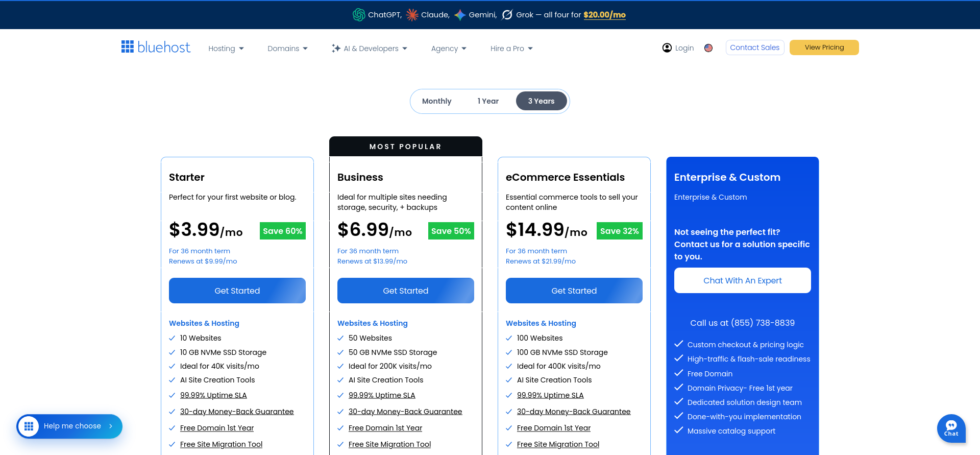Click Chat With An Expert button
The width and height of the screenshot is (980, 455).
tap(743, 280)
